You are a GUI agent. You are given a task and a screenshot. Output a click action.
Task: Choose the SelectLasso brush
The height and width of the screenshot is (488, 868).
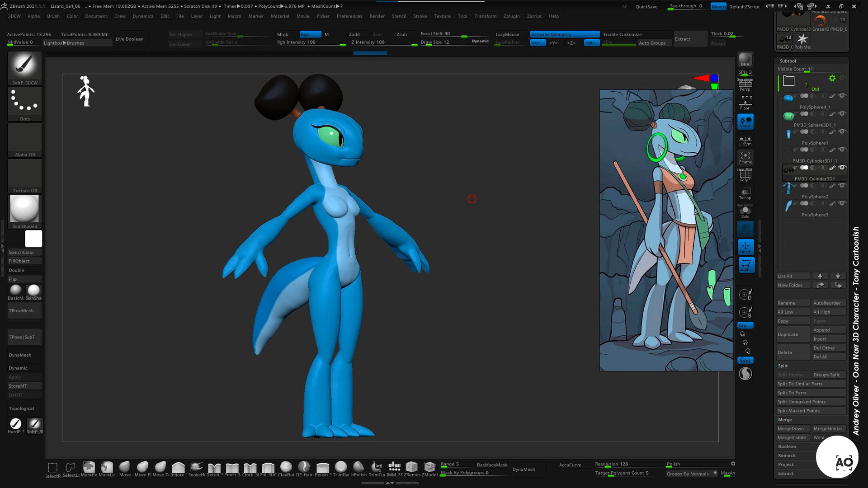click(x=71, y=469)
